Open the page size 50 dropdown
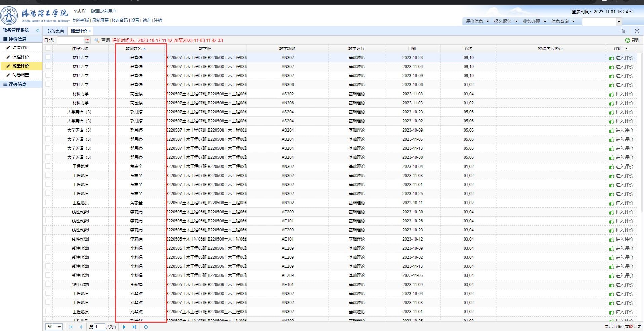 click(x=54, y=327)
